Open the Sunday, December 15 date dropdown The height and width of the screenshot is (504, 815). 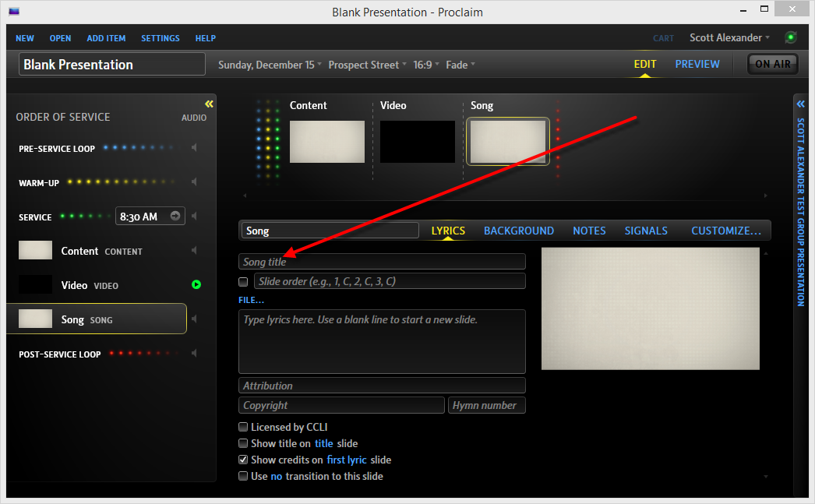270,65
